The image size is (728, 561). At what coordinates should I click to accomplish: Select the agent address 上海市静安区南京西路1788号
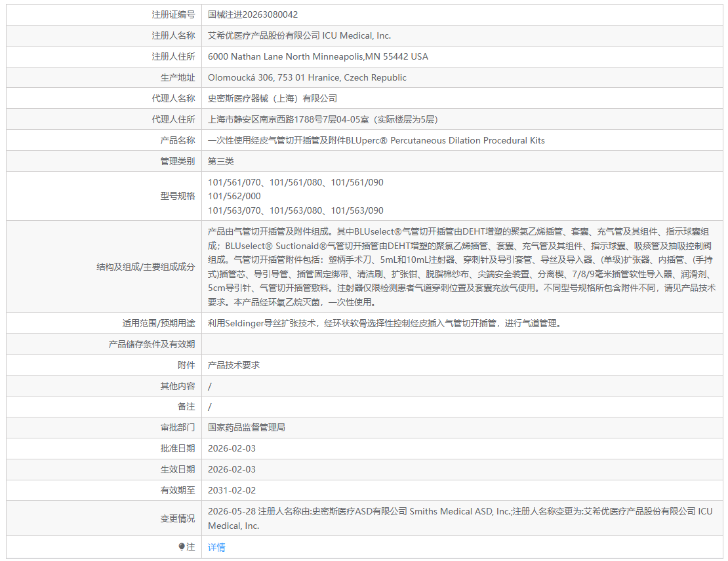pos(323,120)
